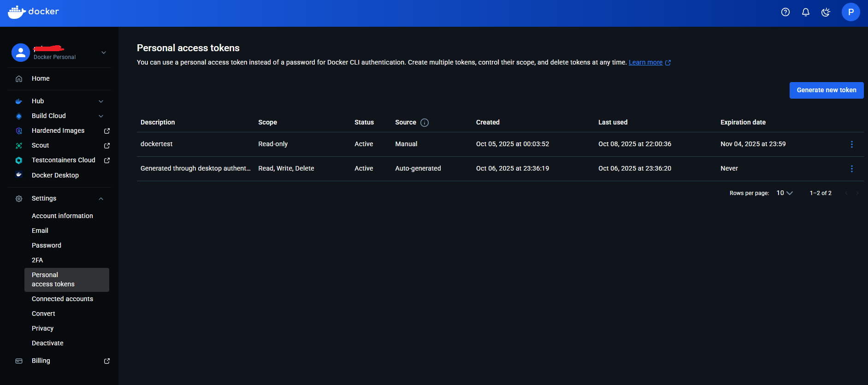
Task: Click the Billing external link icon
Action: click(x=107, y=361)
